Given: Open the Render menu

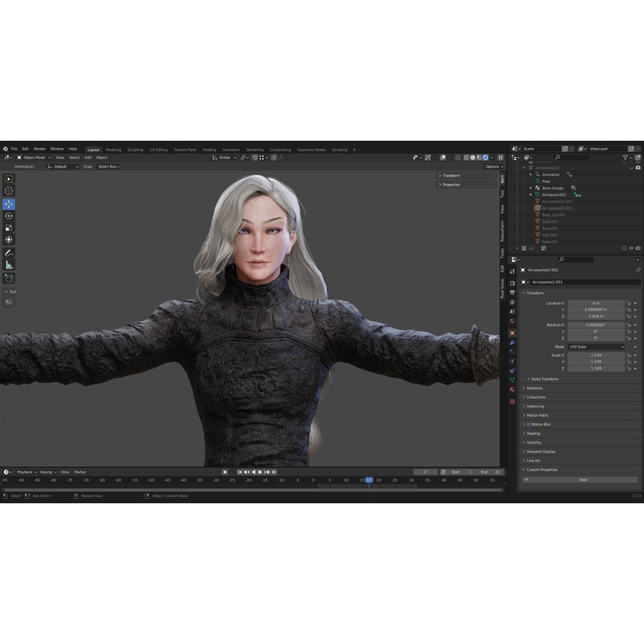Looking at the screenshot, I should (39, 149).
